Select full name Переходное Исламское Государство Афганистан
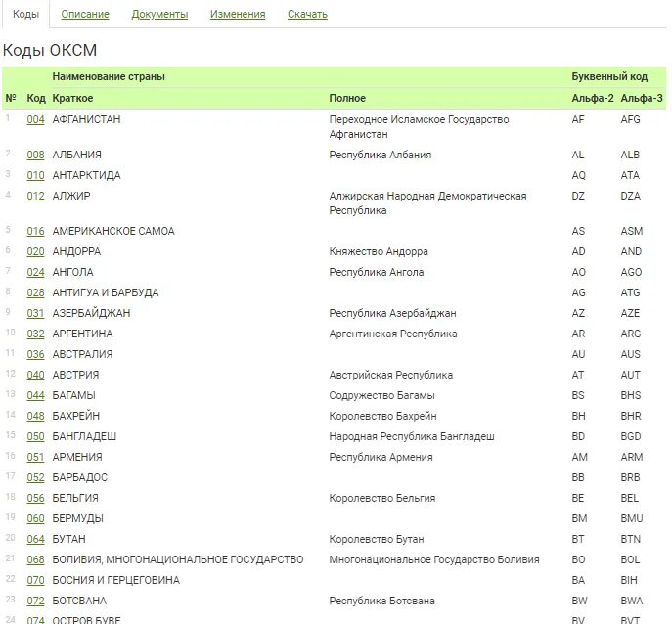Viewport: 672px width, 624px height. point(419,127)
